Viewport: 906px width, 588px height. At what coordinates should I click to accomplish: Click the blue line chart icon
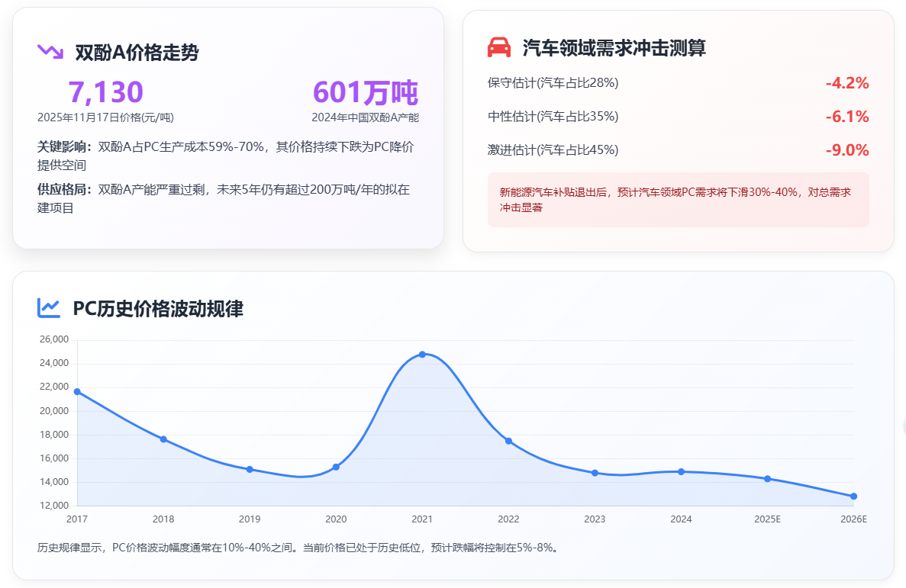[x=49, y=307]
